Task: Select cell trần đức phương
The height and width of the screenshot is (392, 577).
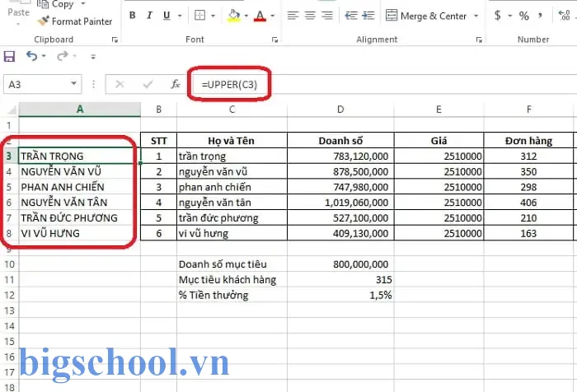Action: 232,217
